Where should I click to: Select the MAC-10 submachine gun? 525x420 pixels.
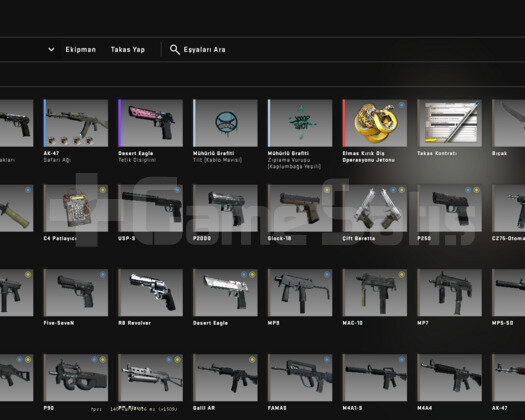pyautogui.click(x=375, y=293)
